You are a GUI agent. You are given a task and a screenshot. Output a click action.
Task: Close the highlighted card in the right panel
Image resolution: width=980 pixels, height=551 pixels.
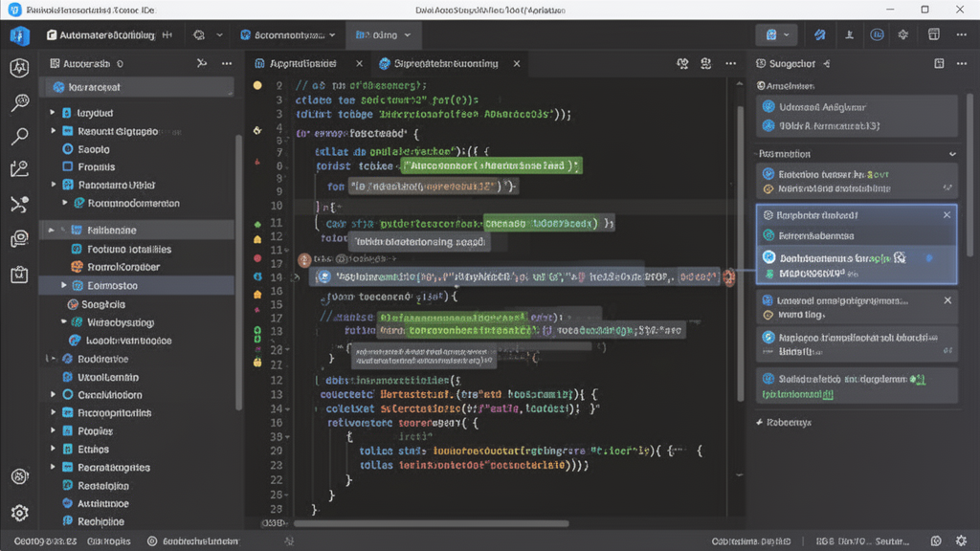pyautogui.click(x=947, y=215)
